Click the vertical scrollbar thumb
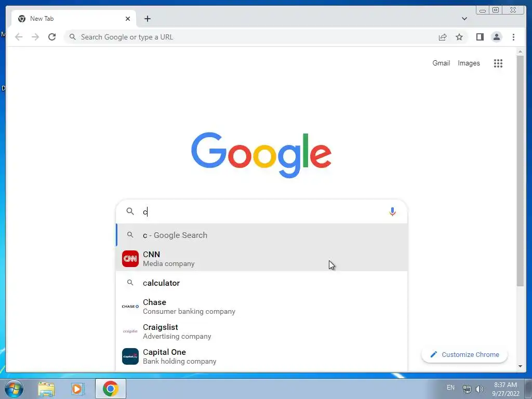 (x=520, y=170)
